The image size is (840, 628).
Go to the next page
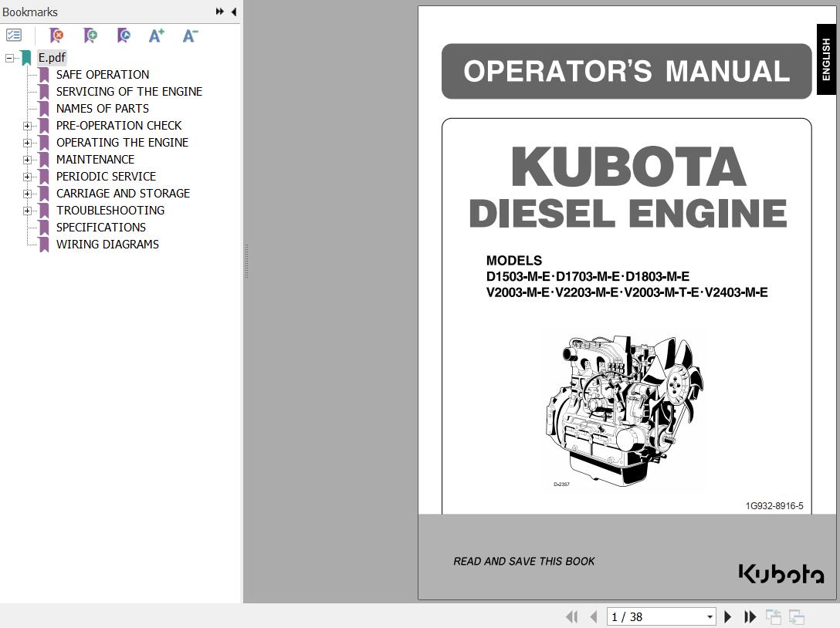[x=727, y=616]
